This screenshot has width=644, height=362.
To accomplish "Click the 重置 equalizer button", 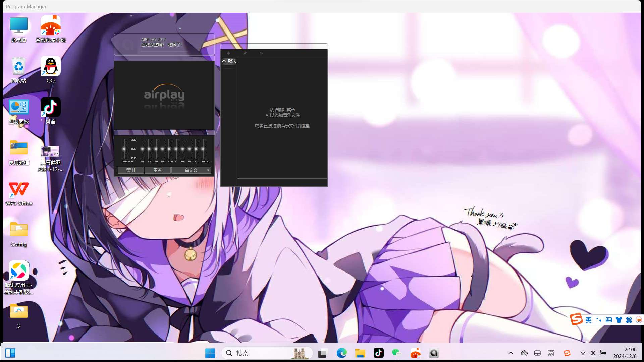I will [x=157, y=170].
